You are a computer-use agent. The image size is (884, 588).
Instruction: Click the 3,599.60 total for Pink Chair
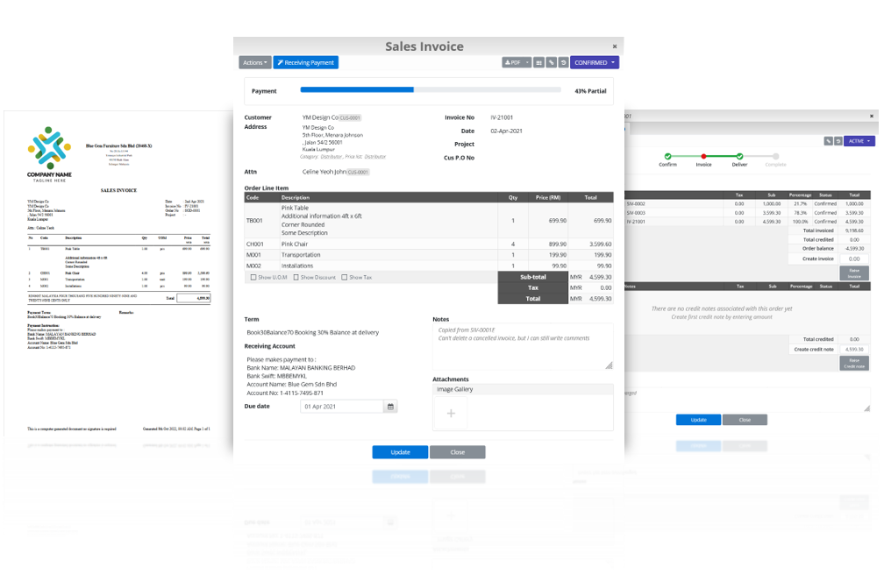pos(601,244)
